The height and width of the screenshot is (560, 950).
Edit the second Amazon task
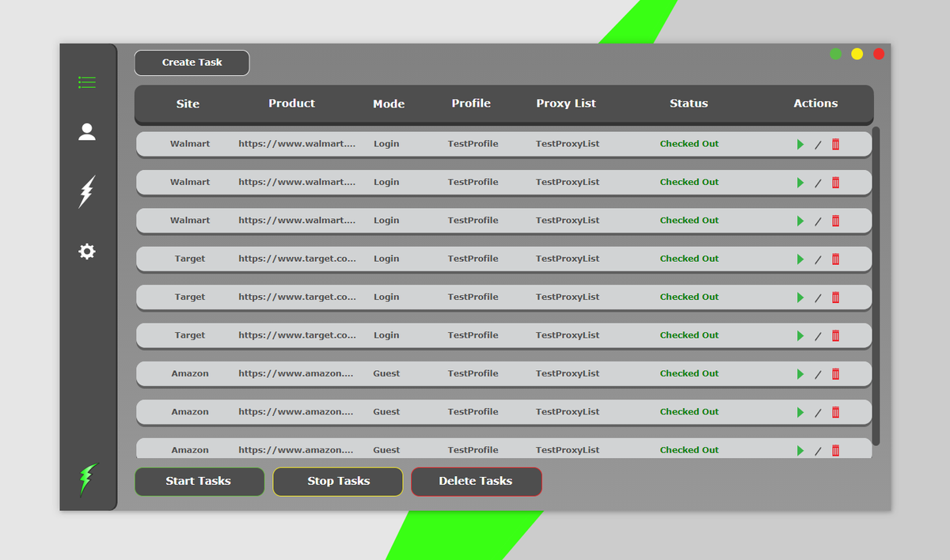point(818,413)
